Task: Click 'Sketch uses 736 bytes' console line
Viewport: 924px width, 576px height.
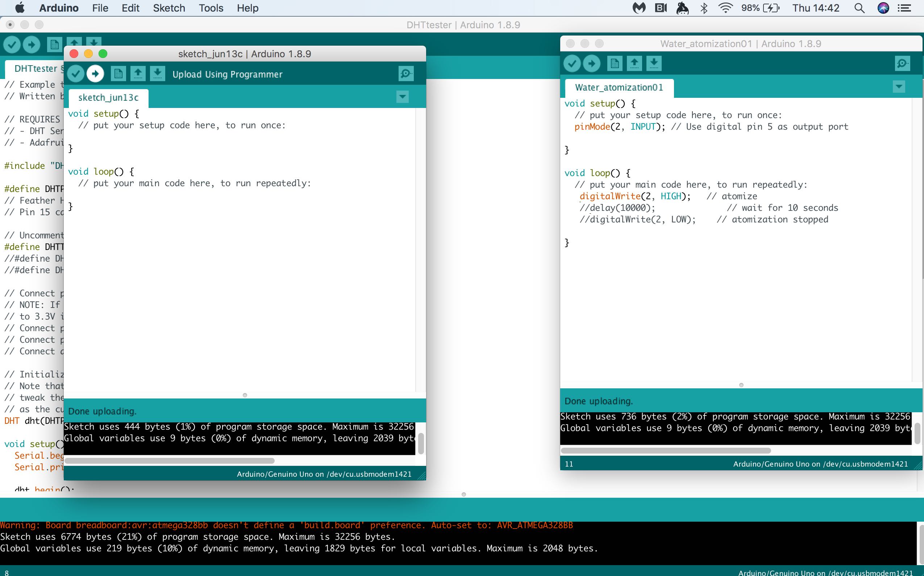Action: (x=735, y=417)
